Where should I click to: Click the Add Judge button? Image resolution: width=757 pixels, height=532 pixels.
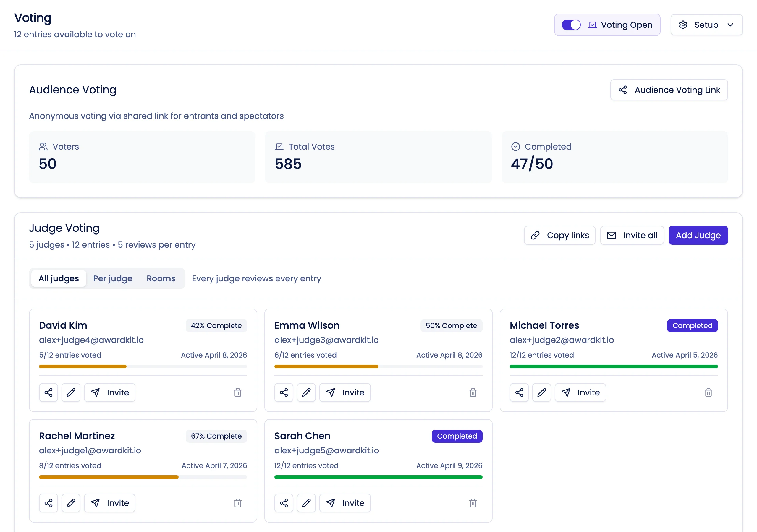point(698,235)
